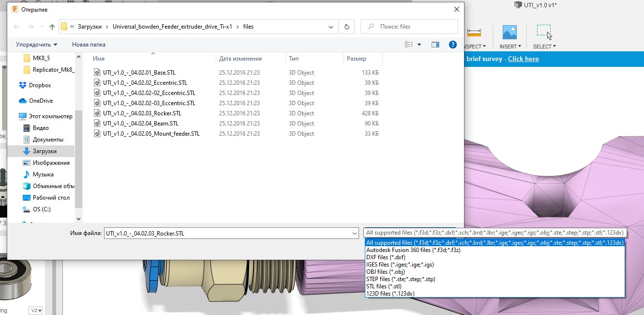This screenshot has height=315, width=644.
Task: Open OneDrive in the navigation pane
Action: [x=41, y=101]
